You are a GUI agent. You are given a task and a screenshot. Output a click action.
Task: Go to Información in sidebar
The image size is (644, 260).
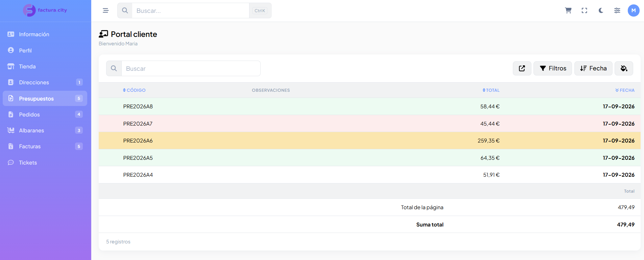(45, 34)
